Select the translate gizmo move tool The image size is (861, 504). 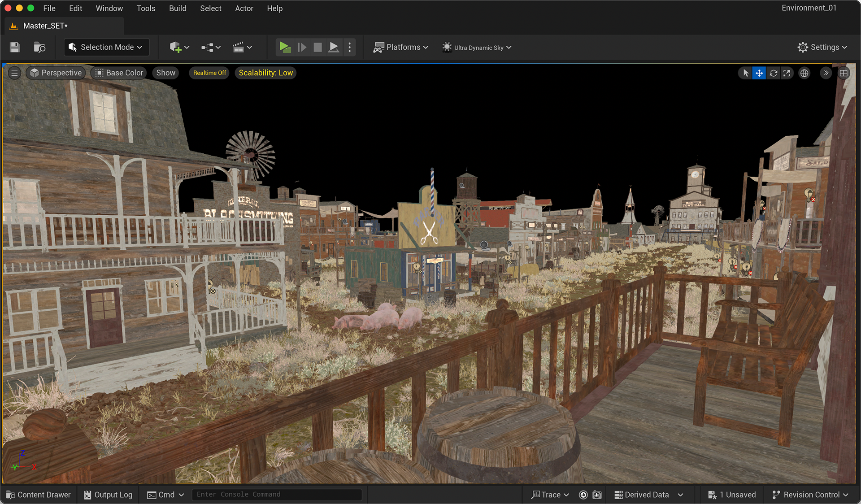759,73
